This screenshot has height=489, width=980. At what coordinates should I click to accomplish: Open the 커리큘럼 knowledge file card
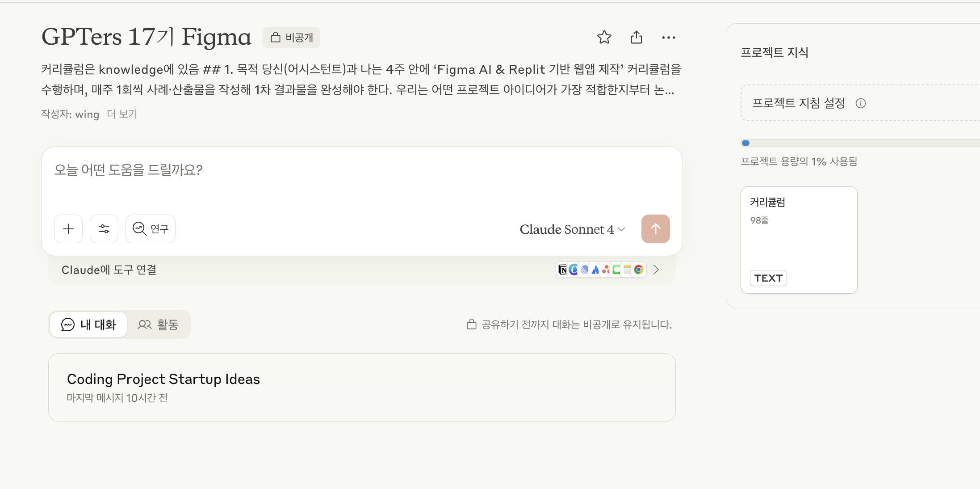tap(799, 240)
